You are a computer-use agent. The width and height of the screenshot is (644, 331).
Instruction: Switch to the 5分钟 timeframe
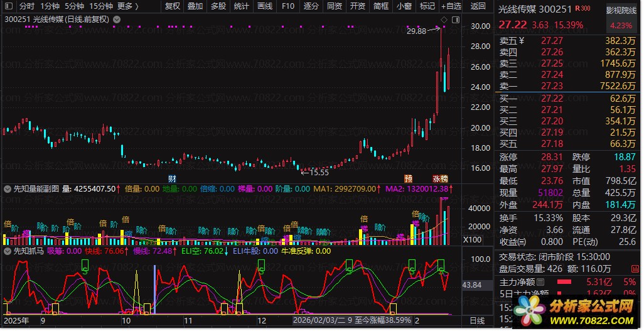(74, 6)
